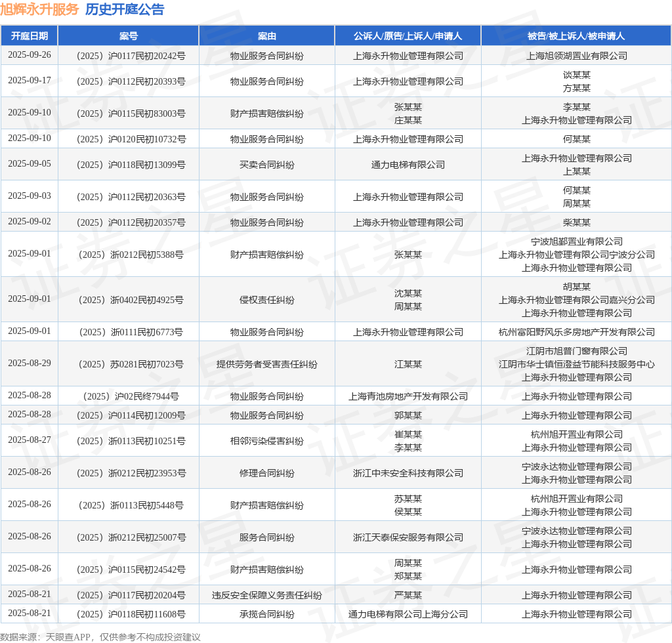Click plaintiff 通力电梯有限公司上海分公司

tap(408, 614)
